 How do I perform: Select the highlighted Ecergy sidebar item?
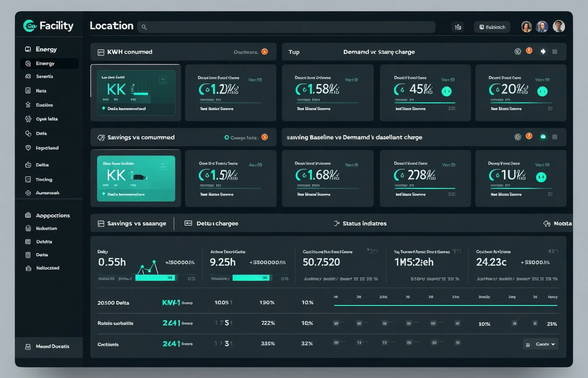point(49,63)
